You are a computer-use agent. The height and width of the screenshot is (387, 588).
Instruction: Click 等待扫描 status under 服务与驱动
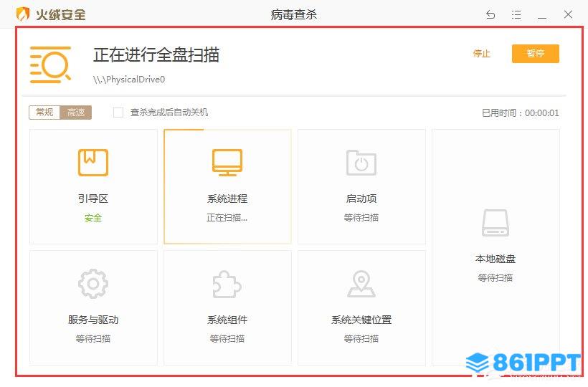(93, 339)
